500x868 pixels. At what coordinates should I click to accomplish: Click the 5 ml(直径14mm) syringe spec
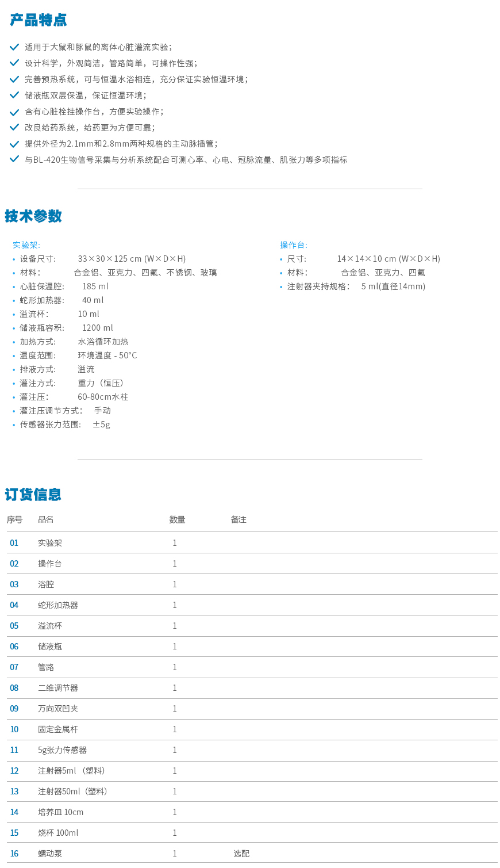pyautogui.click(x=393, y=286)
